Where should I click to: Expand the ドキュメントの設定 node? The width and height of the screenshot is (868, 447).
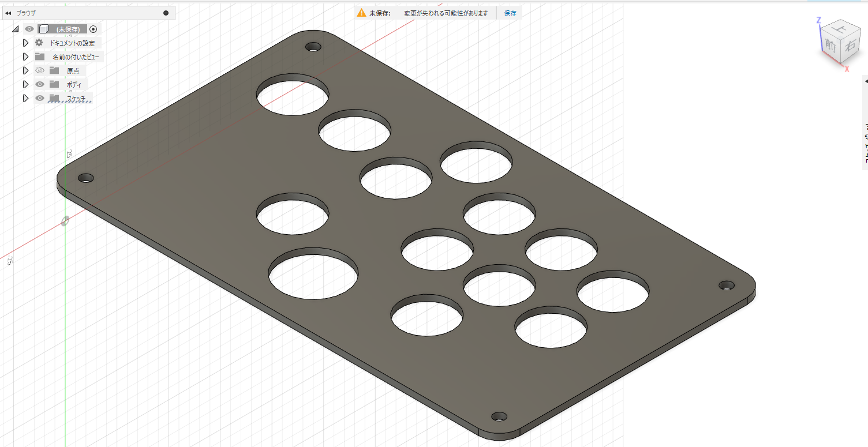coord(25,43)
